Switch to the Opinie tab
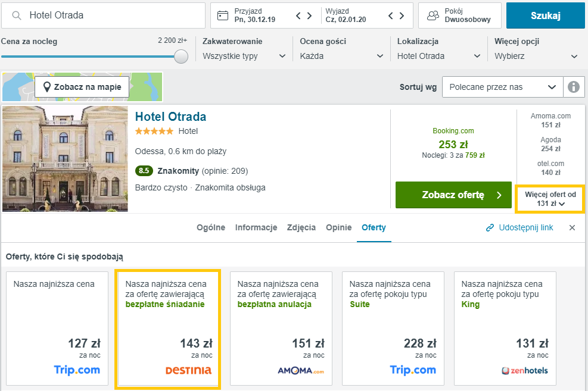Screen dimensions: 588x391 [x=338, y=227]
